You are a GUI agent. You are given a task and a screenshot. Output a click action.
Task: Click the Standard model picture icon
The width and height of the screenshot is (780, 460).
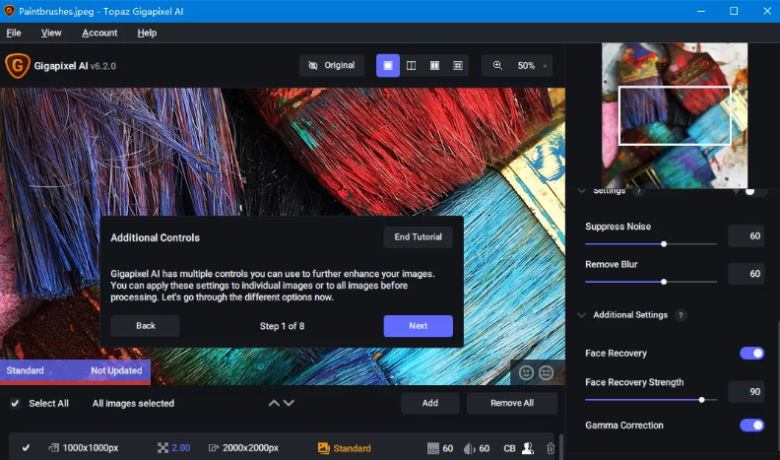coord(323,448)
